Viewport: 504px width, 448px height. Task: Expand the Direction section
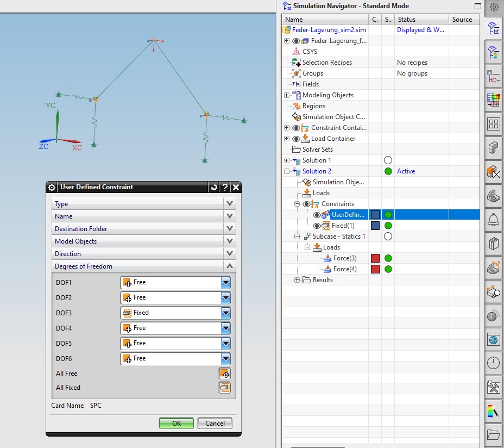(x=230, y=254)
